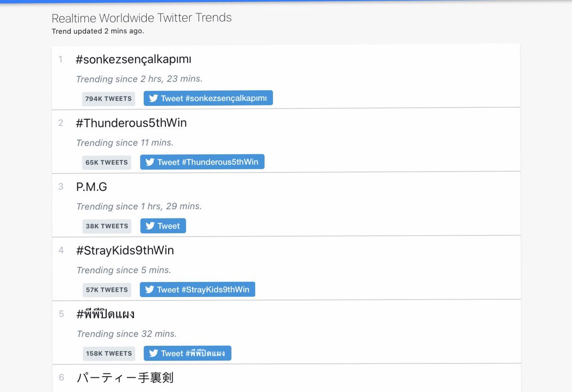Screen dimensions: 572x392
Task: Click rank number 6 beside パーティー手裏剣
Action: point(61,378)
